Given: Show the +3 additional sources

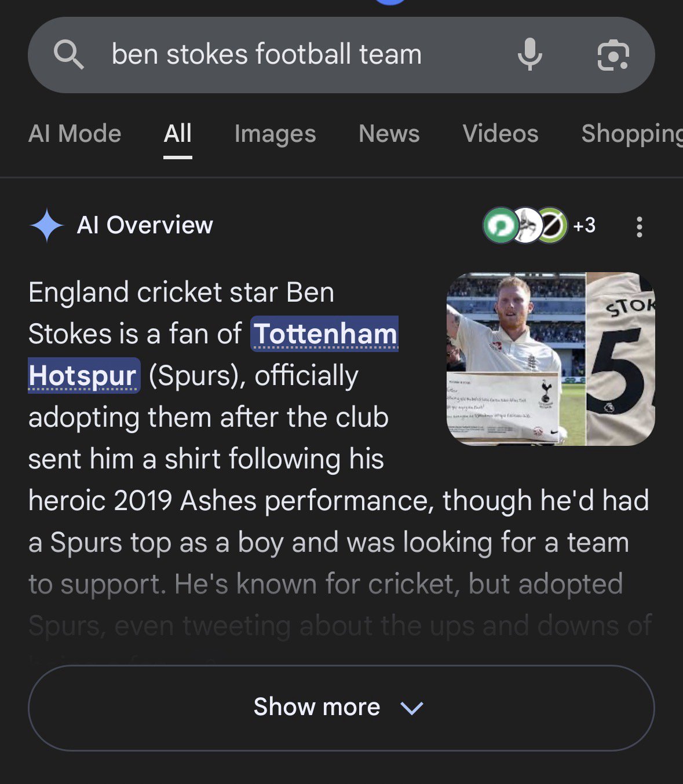Looking at the screenshot, I should 584,225.
